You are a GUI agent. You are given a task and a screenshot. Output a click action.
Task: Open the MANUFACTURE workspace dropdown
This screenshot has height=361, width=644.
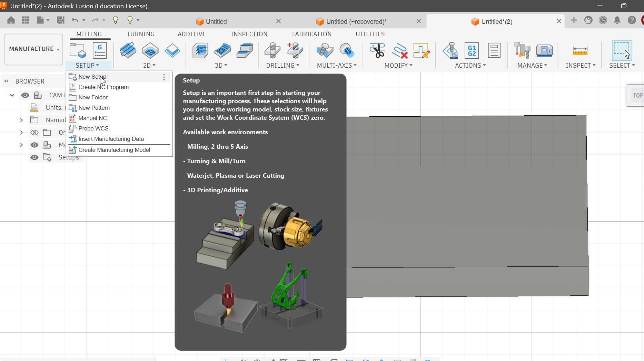pyautogui.click(x=34, y=49)
